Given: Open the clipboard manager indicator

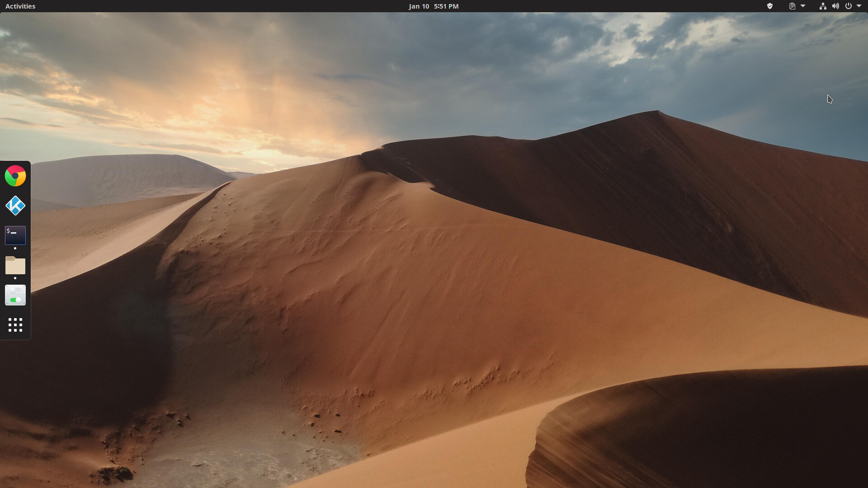Looking at the screenshot, I should [x=792, y=6].
